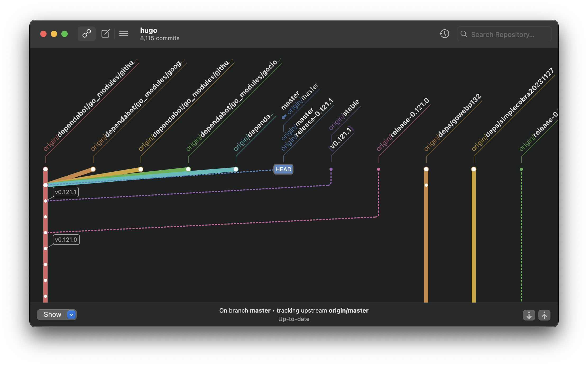Select the v0.121.1 tag label
This screenshot has height=366, width=588.
coord(66,192)
